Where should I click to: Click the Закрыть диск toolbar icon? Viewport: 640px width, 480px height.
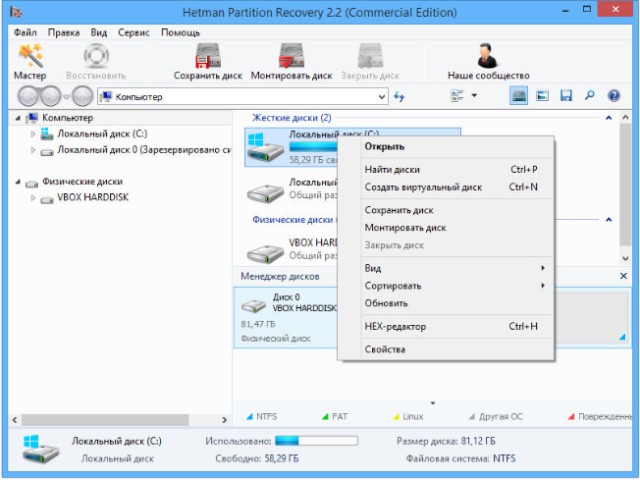pyautogui.click(x=370, y=56)
